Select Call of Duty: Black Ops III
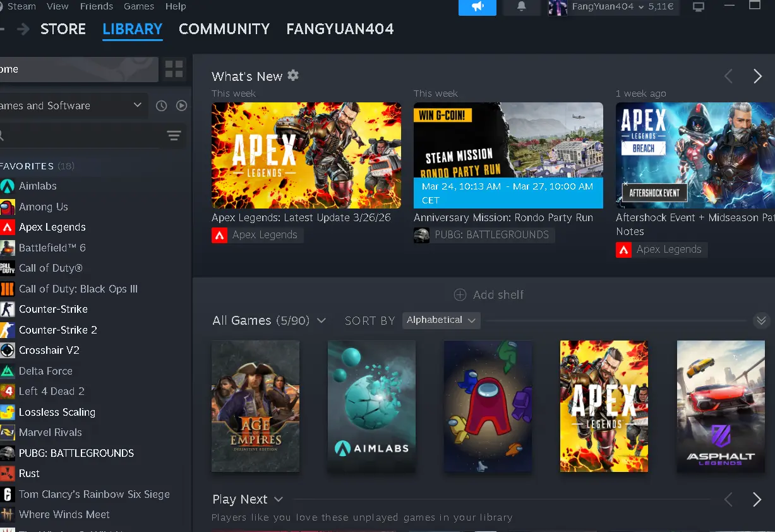775x532 pixels. 78,289
